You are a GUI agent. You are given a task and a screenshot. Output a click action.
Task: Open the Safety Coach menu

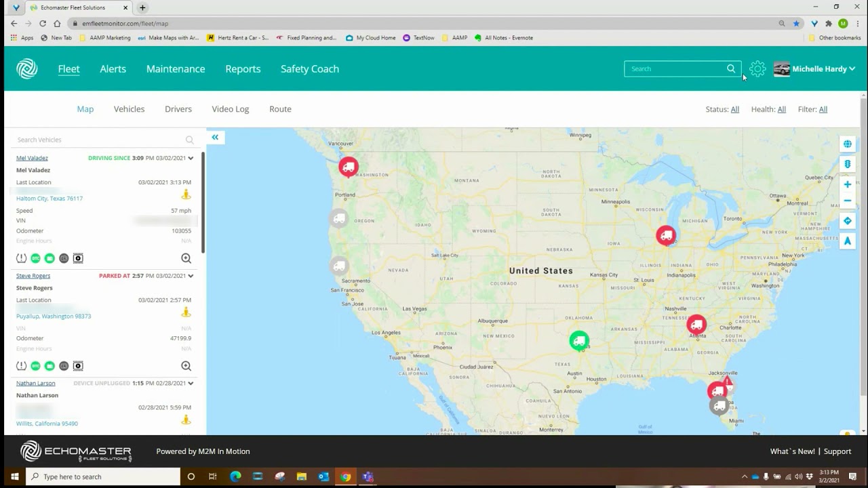pyautogui.click(x=310, y=69)
